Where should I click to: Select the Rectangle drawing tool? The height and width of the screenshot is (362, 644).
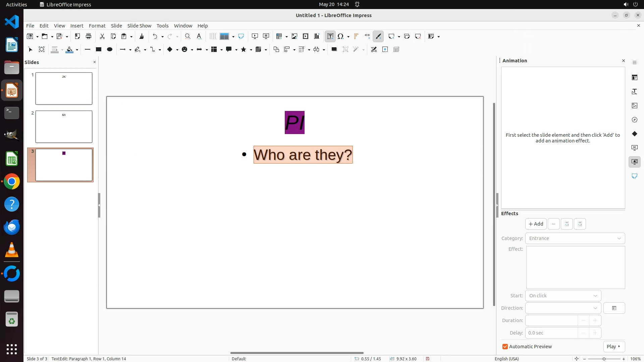99,50
